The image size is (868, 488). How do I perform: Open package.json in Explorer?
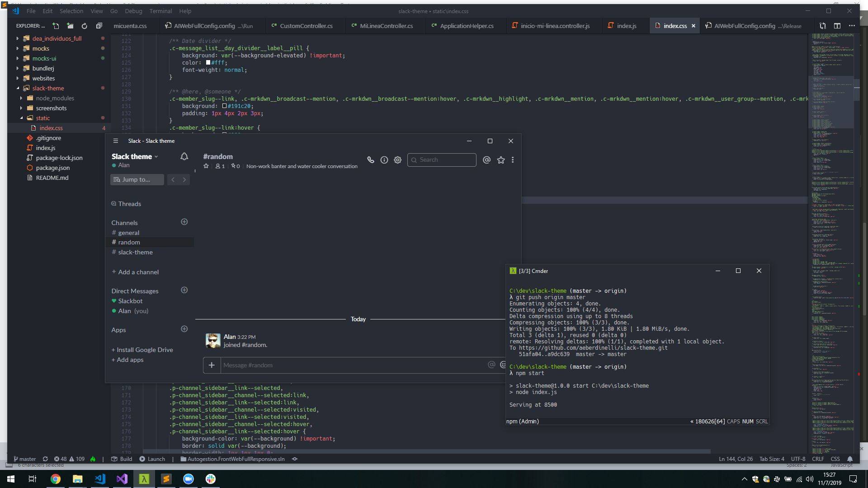pos(52,168)
